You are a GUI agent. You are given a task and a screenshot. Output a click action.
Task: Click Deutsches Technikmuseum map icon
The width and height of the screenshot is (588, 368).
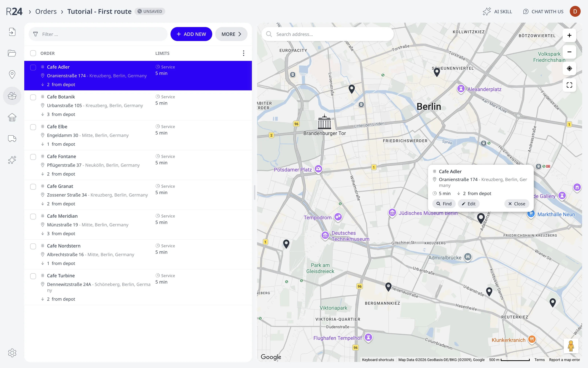point(325,235)
